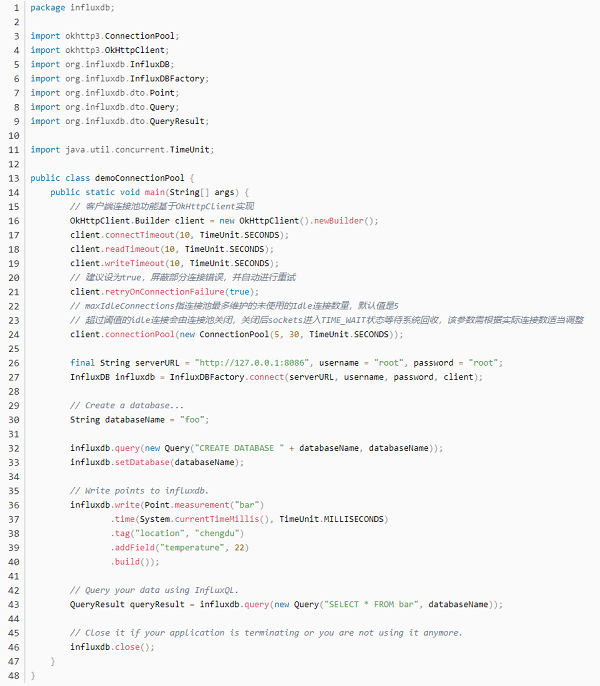The width and height of the screenshot is (600, 686).
Task: Click "queryResult" variable name on line 43
Action: 157,605
